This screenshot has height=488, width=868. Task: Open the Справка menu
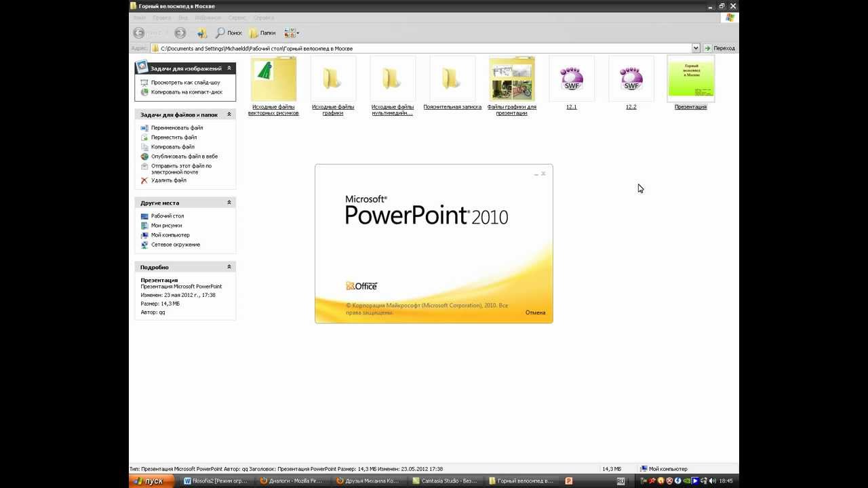pos(264,18)
